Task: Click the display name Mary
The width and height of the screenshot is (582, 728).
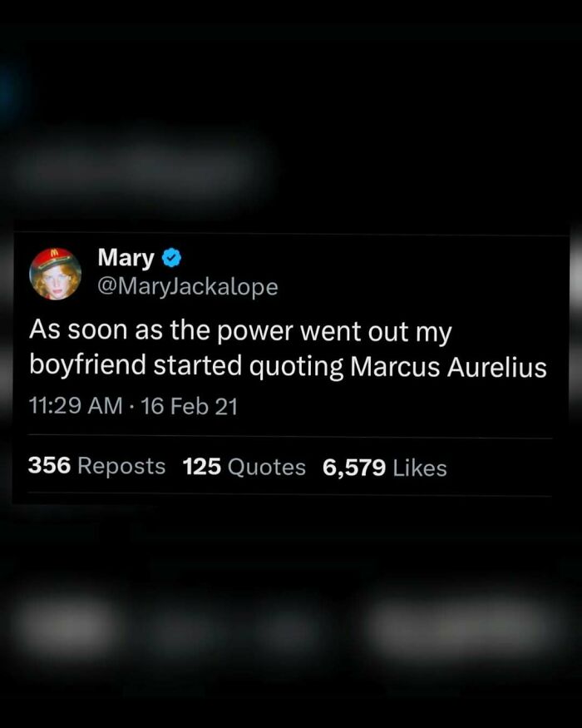Action: pyautogui.click(x=126, y=258)
